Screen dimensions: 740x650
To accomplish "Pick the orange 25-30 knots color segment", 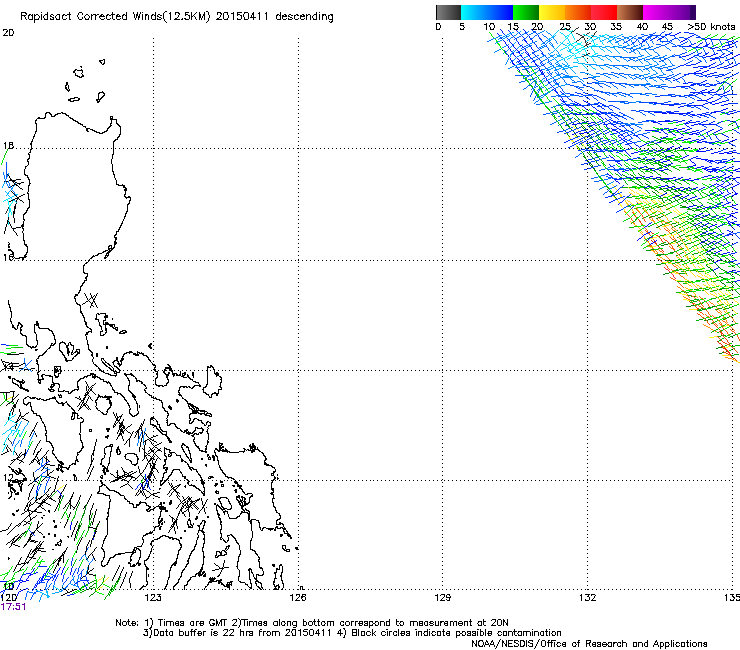I will click(x=578, y=12).
